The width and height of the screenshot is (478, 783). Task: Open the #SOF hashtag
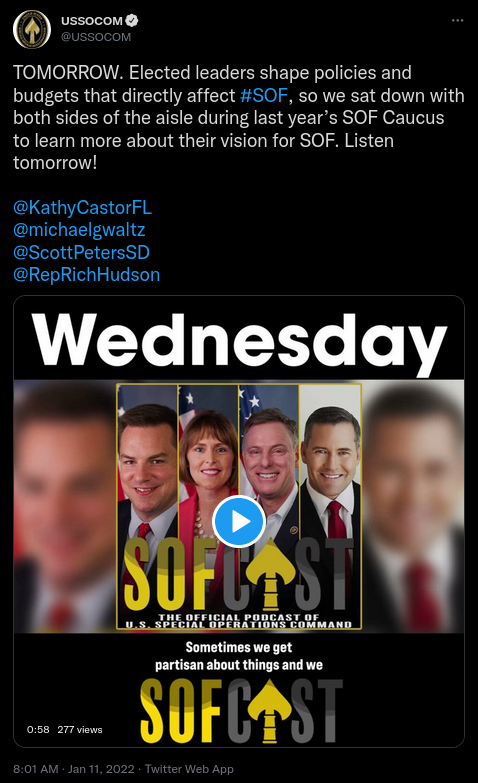[x=264, y=95]
